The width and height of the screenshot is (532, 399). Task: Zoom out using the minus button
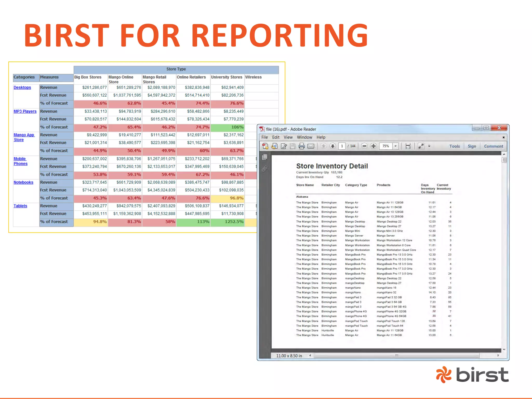pyautogui.click(x=364, y=146)
